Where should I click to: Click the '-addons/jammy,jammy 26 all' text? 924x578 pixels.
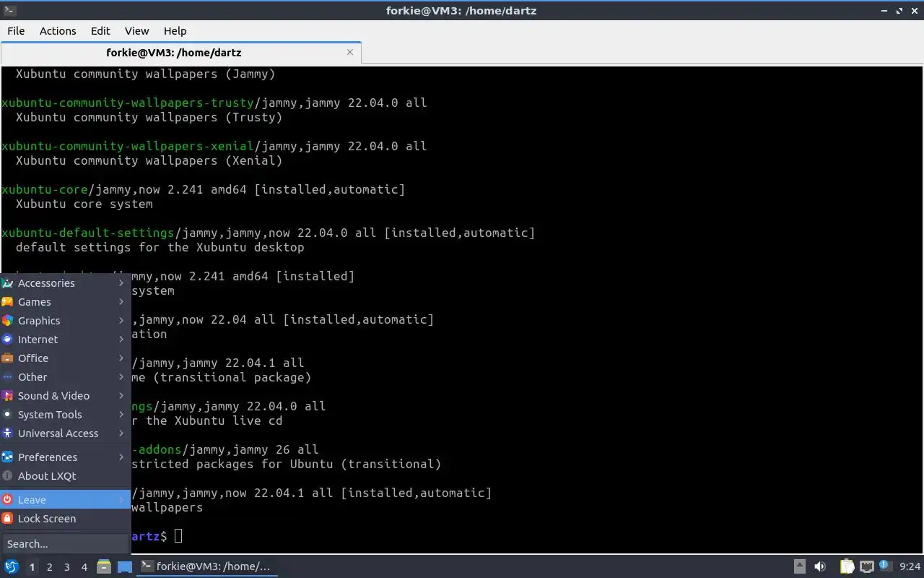[225, 449]
